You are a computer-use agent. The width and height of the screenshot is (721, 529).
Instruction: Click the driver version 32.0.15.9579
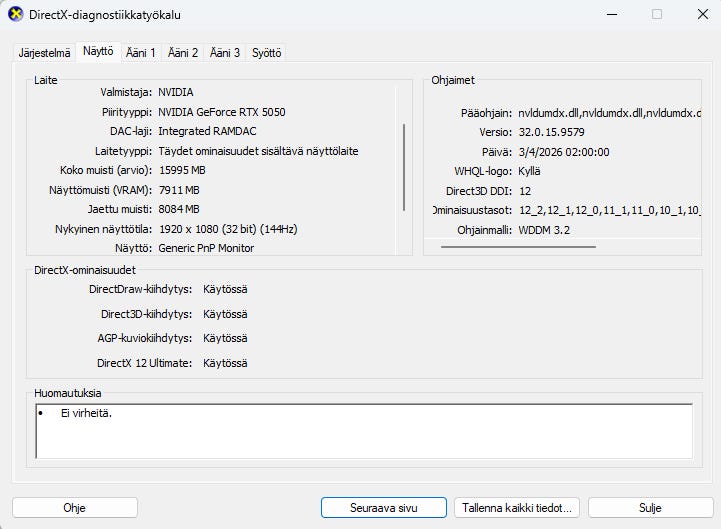tap(551, 132)
